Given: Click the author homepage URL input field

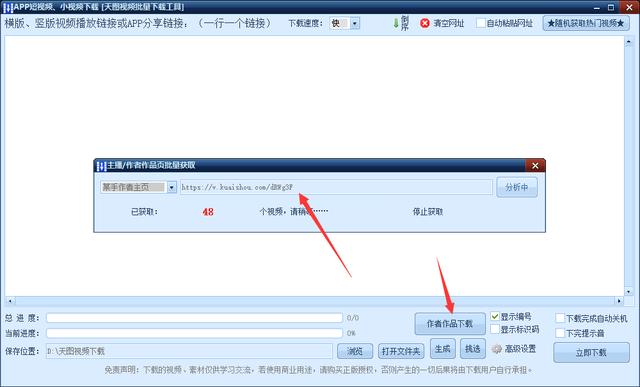Looking at the screenshot, I should tap(336, 187).
